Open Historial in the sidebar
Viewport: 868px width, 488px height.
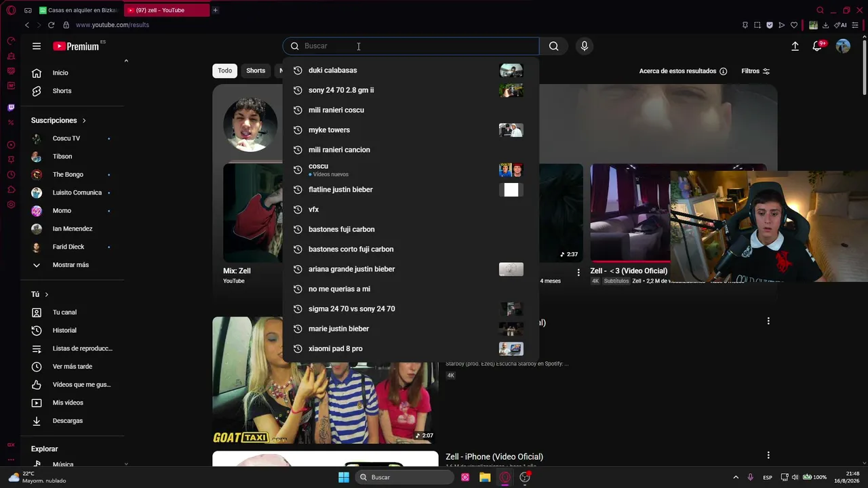(x=73, y=330)
